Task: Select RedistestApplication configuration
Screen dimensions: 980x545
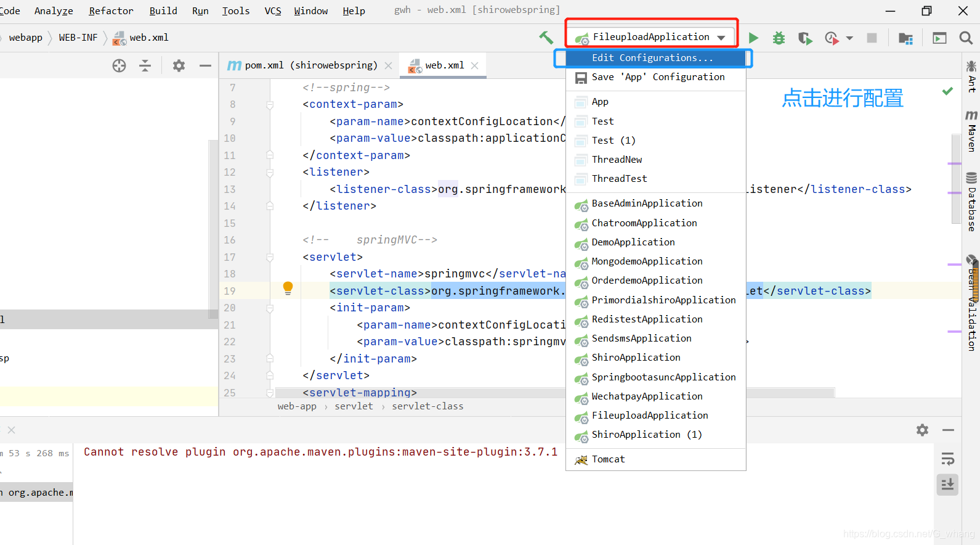Action: 656,319
